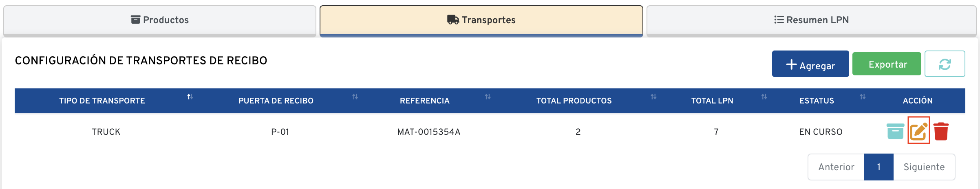Screen dimensions: 980x189
Task: Click the refresh arrows button
Action: pos(945,64)
